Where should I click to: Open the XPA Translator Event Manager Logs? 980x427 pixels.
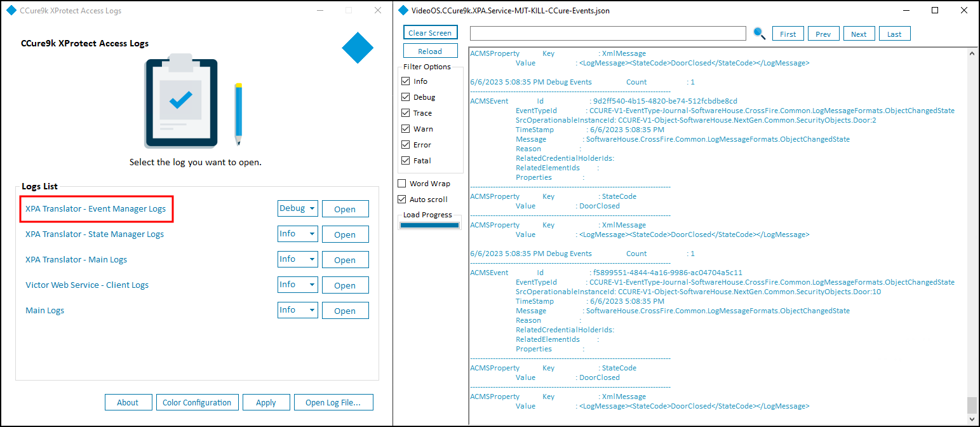pyautogui.click(x=345, y=209)
